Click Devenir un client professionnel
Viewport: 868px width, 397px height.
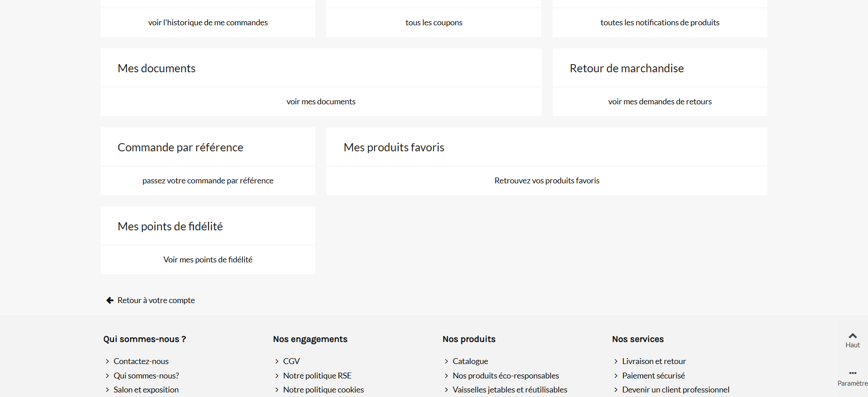(x=675, y=390)
